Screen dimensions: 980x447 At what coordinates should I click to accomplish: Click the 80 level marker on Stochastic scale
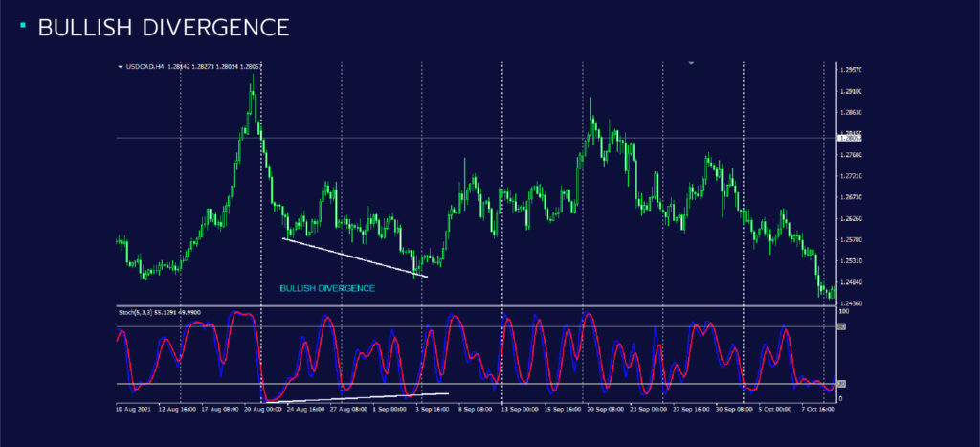841,327
